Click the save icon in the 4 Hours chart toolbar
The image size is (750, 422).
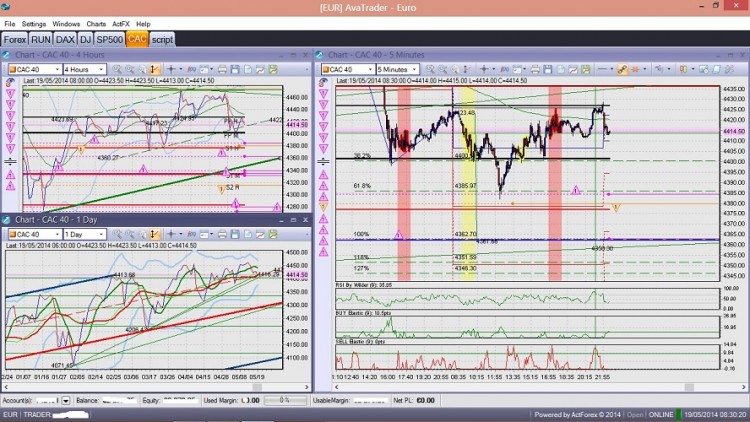pyautogui.click(x=235, y=70)
